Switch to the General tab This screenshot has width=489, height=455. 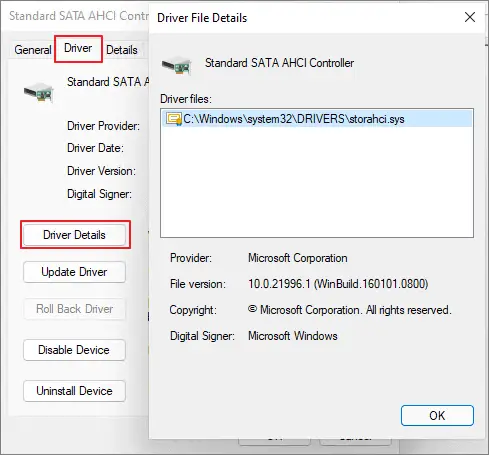point(33,50)
